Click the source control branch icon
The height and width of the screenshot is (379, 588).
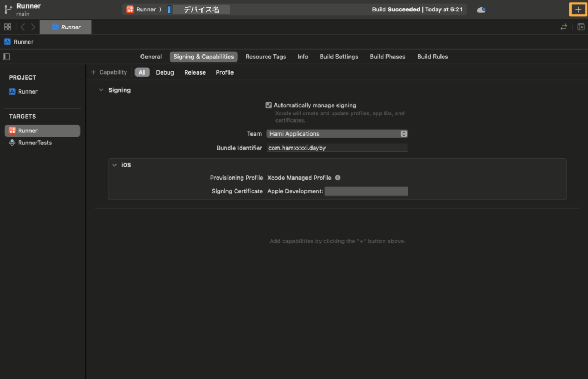coord(8,9)
